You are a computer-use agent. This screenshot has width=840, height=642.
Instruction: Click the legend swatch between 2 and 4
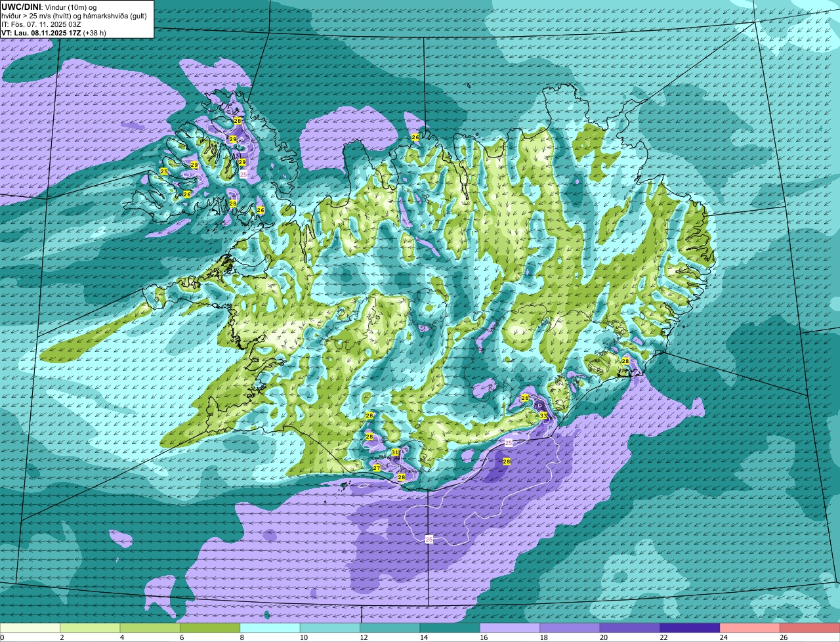pos(91,628)
